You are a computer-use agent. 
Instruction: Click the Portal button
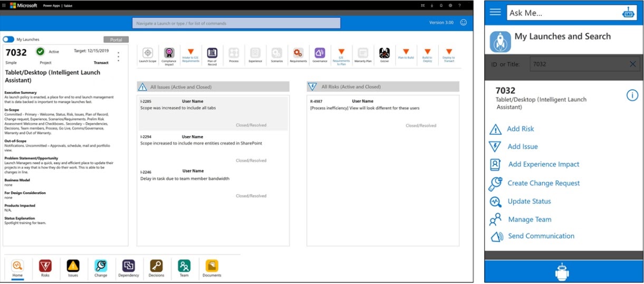[x=116, y=40]
